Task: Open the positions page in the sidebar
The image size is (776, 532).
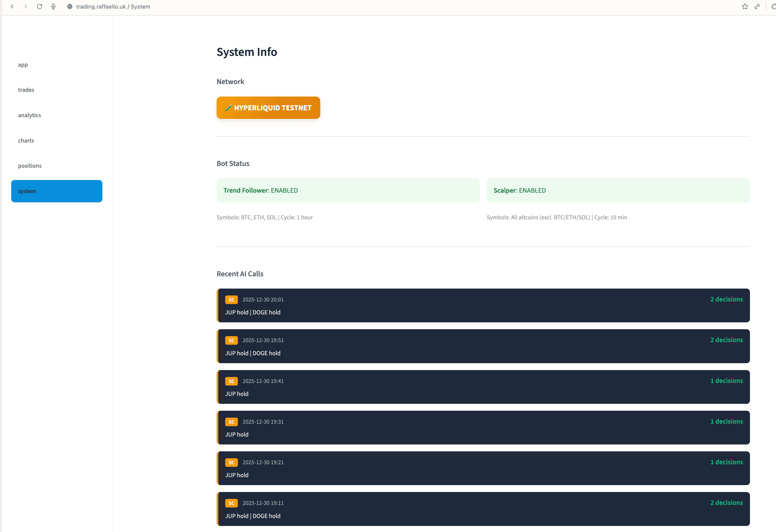Action: click(x=57, y=166)
